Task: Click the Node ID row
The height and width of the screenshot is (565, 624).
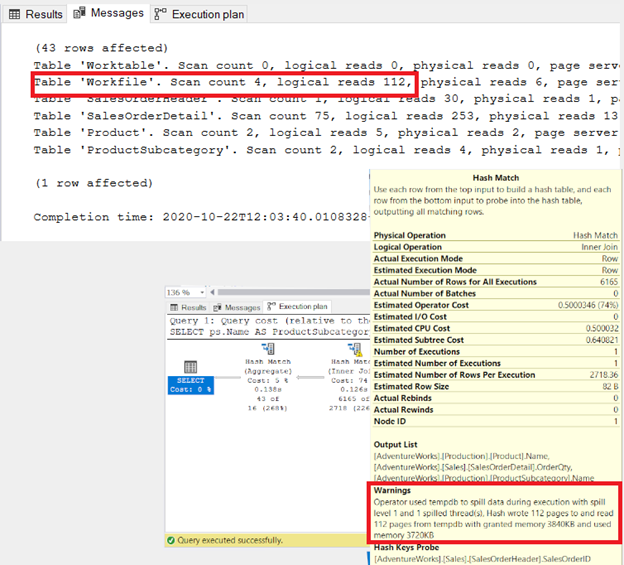Action: pos(495,421)
